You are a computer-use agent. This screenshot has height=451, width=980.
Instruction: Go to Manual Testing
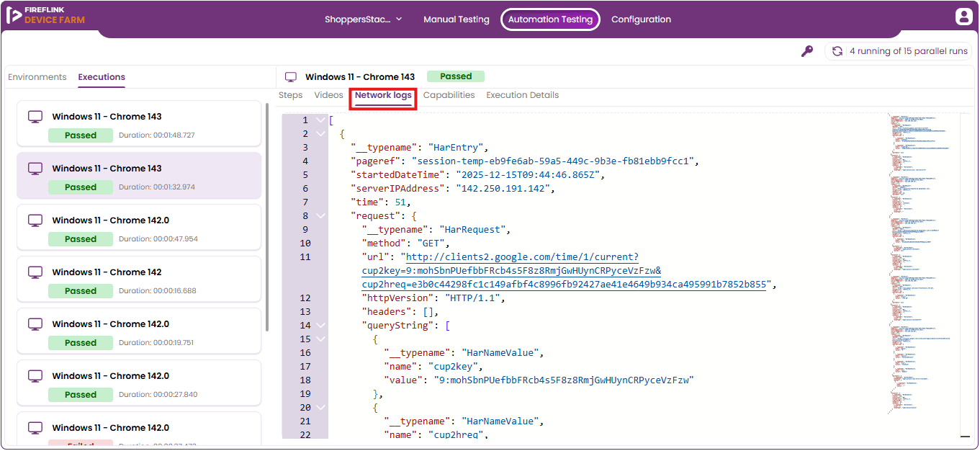pyautogui.click(x=457, y=19)
